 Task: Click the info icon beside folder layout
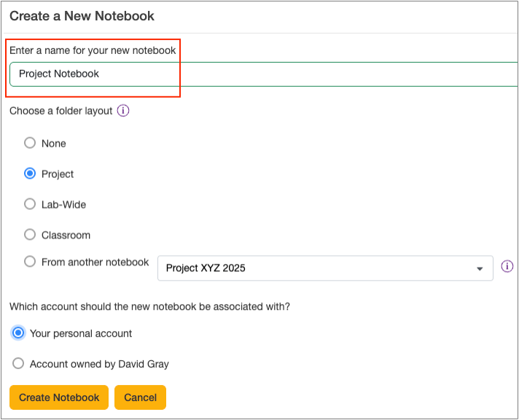[x=123, y=111]
